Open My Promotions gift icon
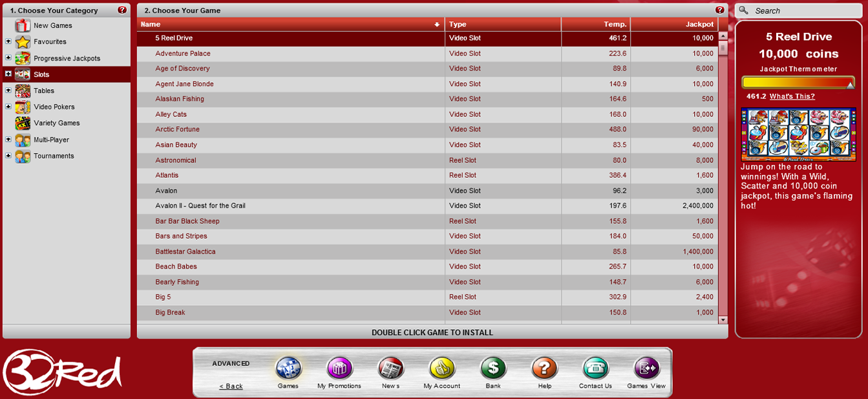The height and width of the screenshot is (399, 868). coord(339,368)
